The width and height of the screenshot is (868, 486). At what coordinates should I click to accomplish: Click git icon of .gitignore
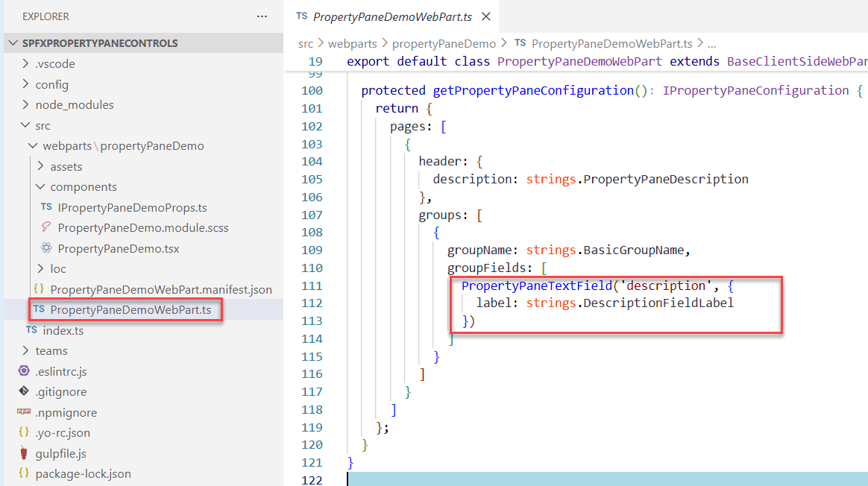[24, 391]
